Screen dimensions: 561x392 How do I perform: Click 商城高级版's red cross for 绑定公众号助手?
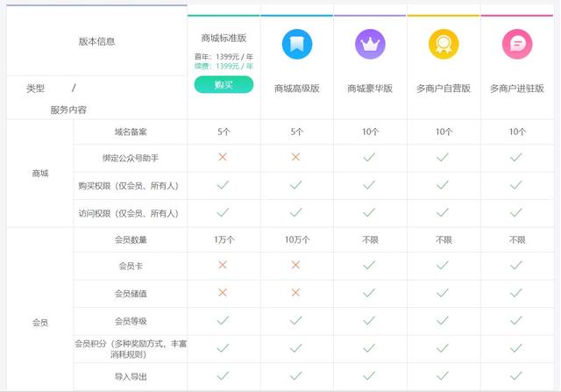point(295,157)
